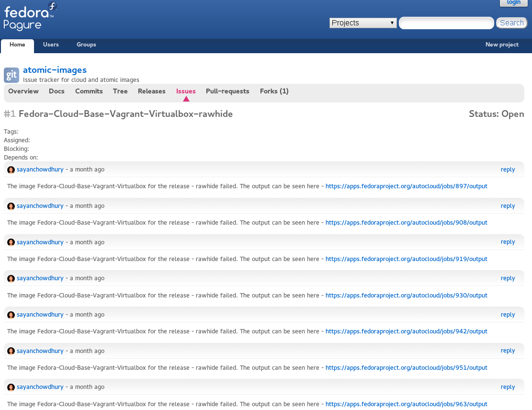
Task: Open the atomic-images project title link
Action: coord(55,70)
